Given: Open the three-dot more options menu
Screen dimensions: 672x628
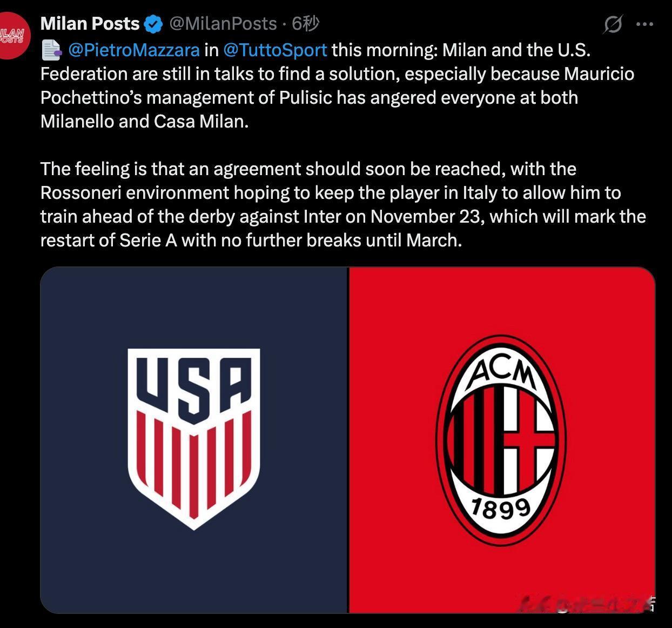Looking at the screenshot, I should pyautogui.click(x=645, y=24).
